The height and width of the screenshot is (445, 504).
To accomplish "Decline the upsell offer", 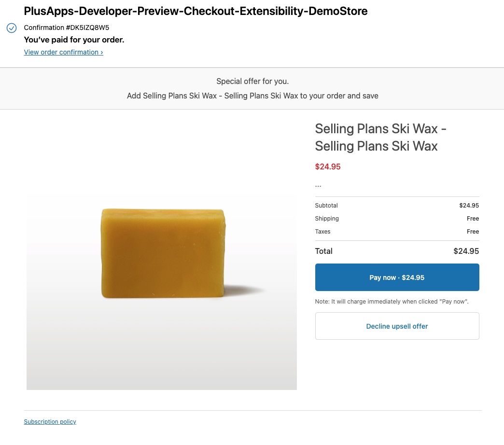I will click(397, 326).
